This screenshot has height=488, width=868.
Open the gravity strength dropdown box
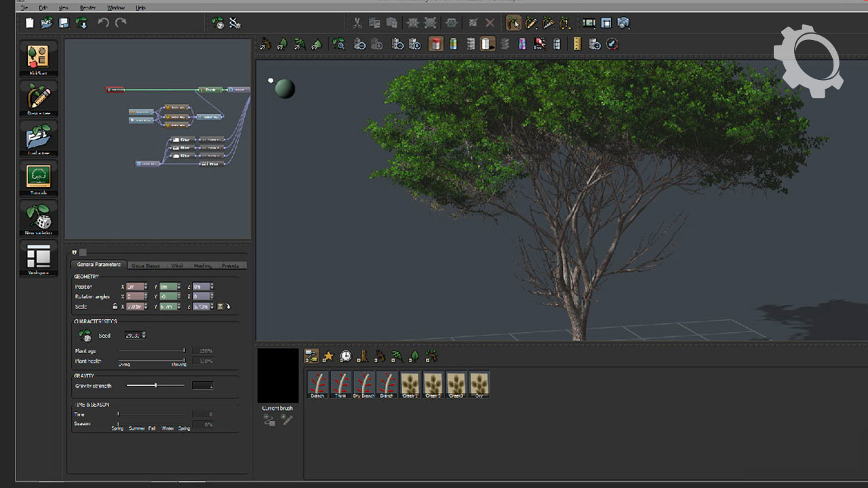(x=203, y=386)
